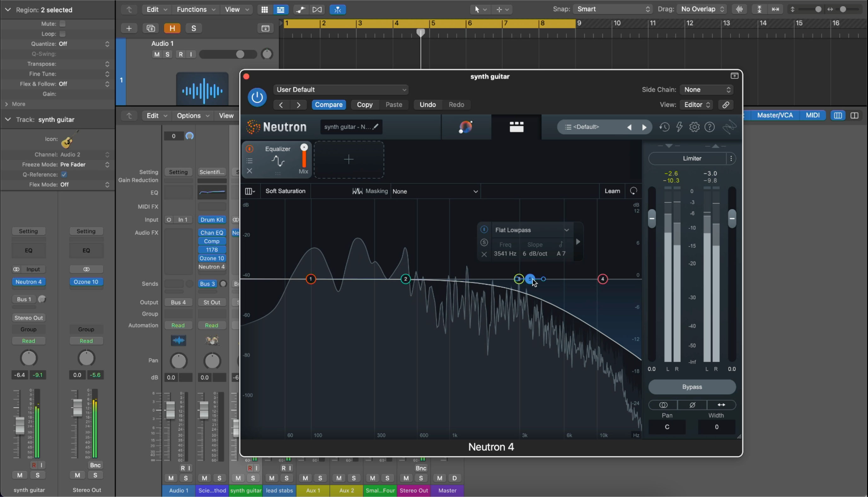Screen dimensions: 868x497
Task: Open the plugin View Editor dropdown
Action: click(x=697, y=105)
